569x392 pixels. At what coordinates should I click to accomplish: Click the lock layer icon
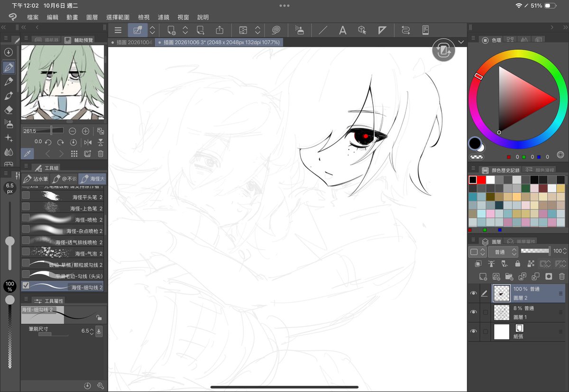[x=517, y=264]
